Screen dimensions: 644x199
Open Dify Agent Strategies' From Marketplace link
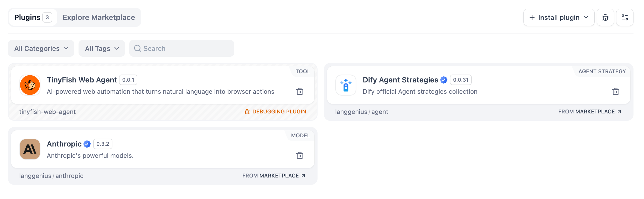589,112
